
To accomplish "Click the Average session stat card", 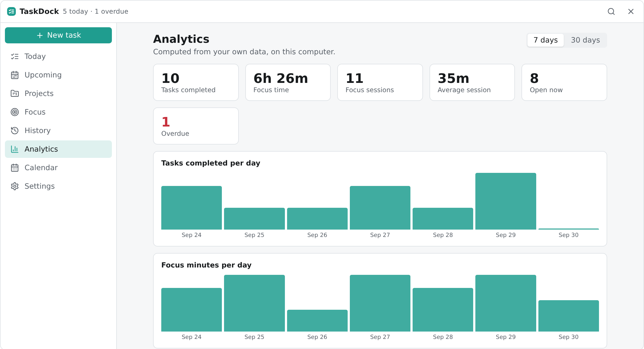I will pos(472,82).
